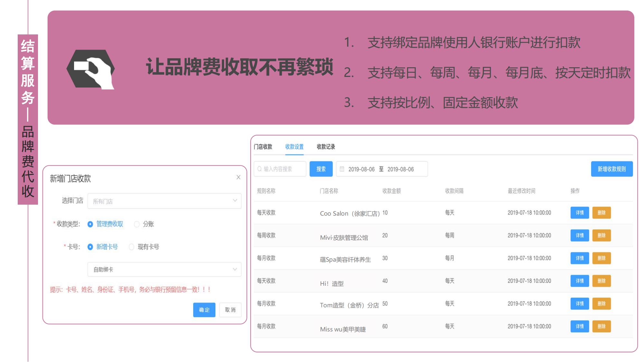Click 删除 for Miss wu美甲美睫 row

(601, 326)
